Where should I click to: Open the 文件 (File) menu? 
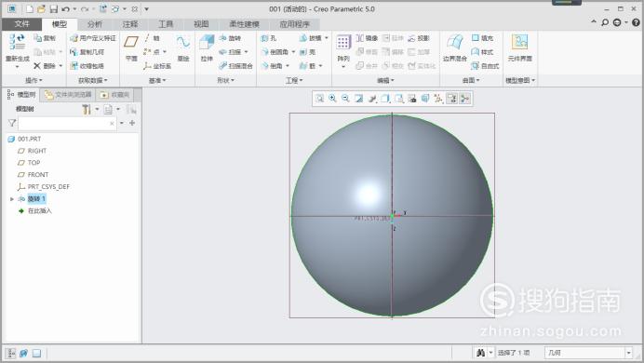tap(21, 24)
